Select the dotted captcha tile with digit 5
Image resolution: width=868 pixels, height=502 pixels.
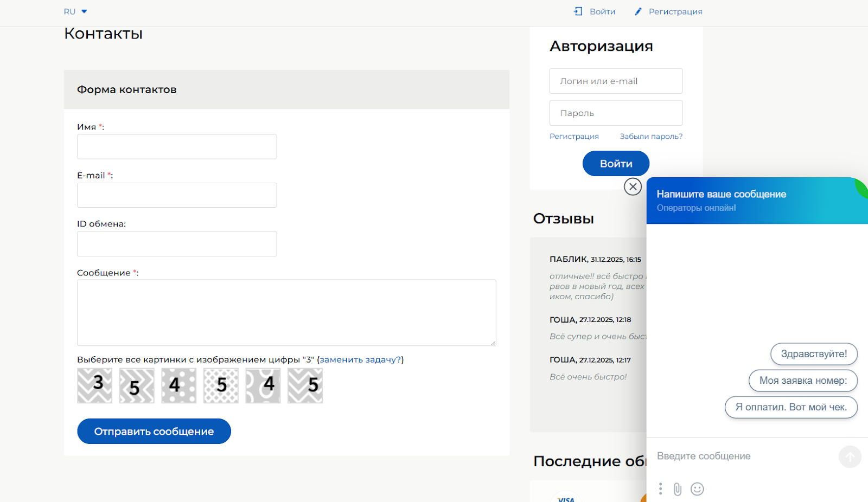221,385
